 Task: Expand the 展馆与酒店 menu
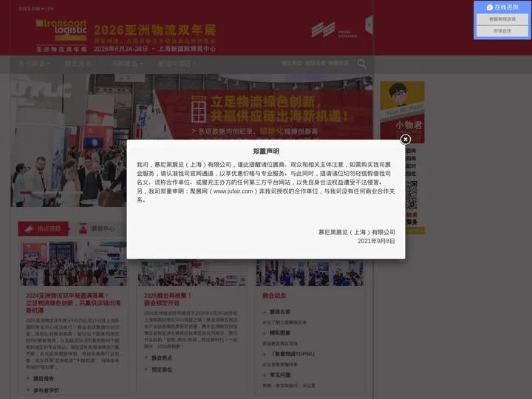[177, 64]
